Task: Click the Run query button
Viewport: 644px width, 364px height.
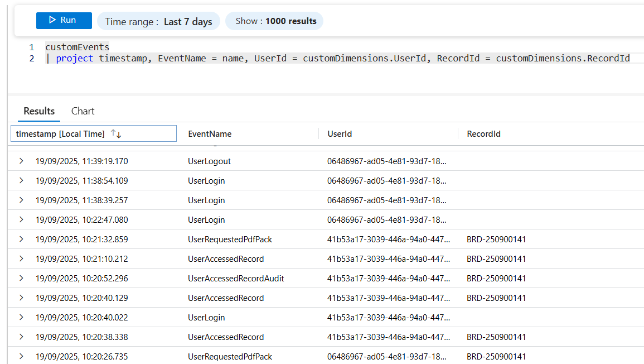Action: point(64,21)
